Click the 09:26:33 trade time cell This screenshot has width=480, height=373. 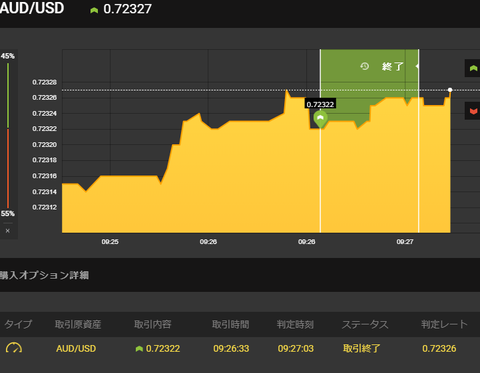(231, 349)
